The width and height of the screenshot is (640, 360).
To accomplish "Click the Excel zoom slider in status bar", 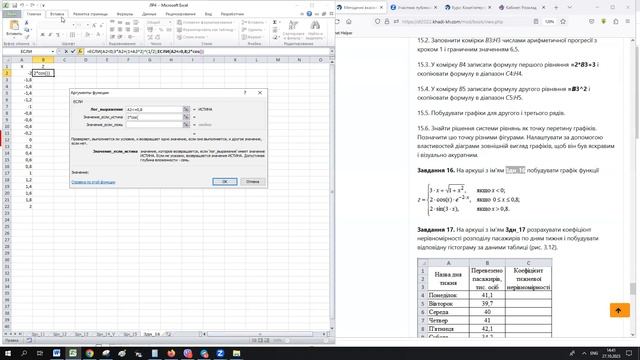I will 288,340.
